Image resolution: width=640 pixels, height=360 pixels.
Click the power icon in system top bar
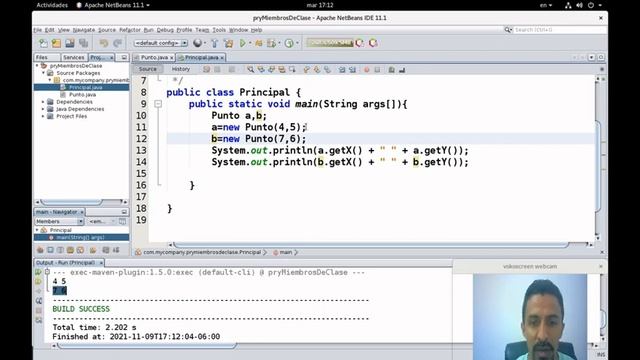[x=591, y=5]
